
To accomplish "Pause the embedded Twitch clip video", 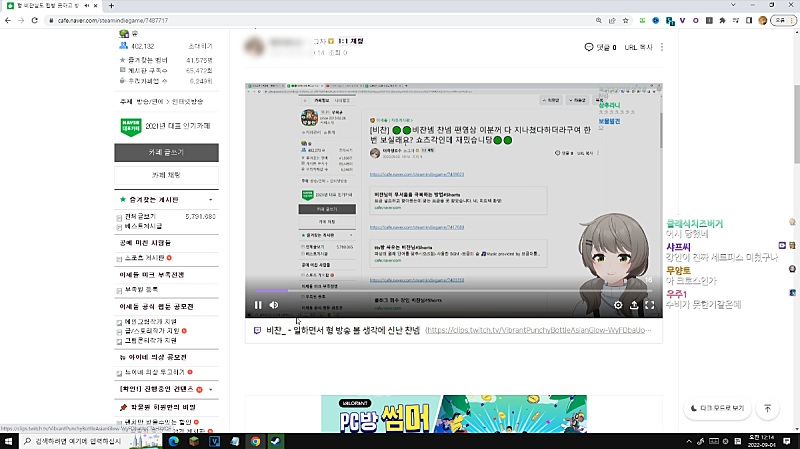I will [x=258, y=305].
